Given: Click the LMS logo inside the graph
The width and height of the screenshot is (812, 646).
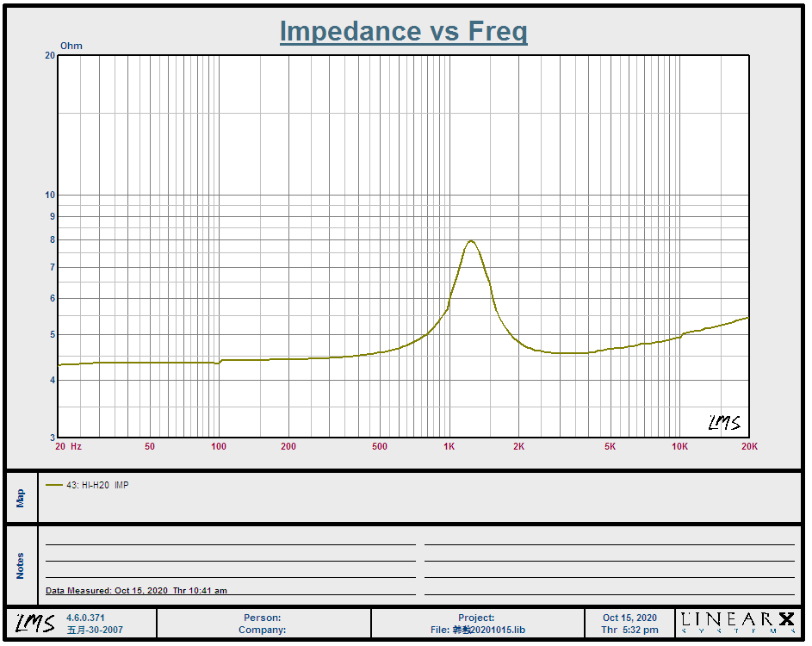Looking at the screenshot, I should [723, 422].
